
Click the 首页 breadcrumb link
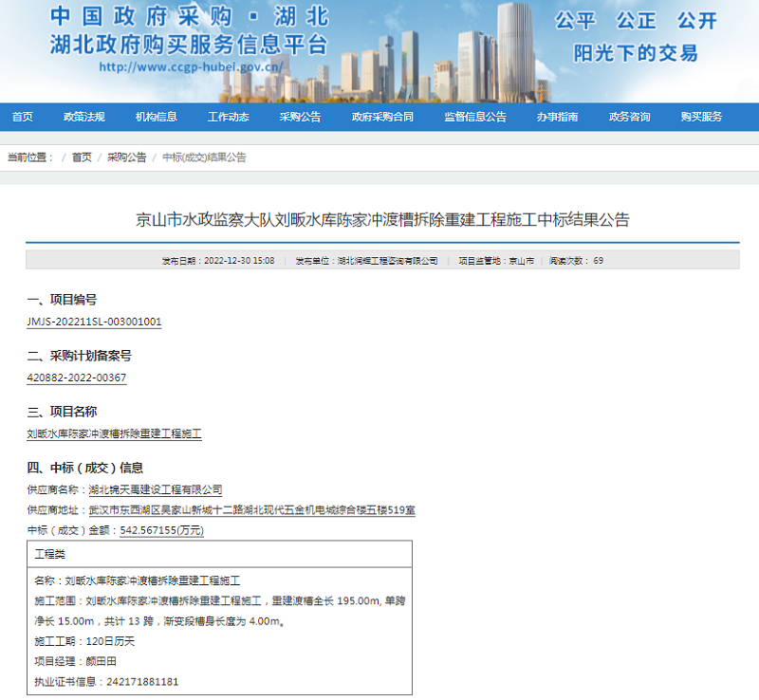point(82,157)
